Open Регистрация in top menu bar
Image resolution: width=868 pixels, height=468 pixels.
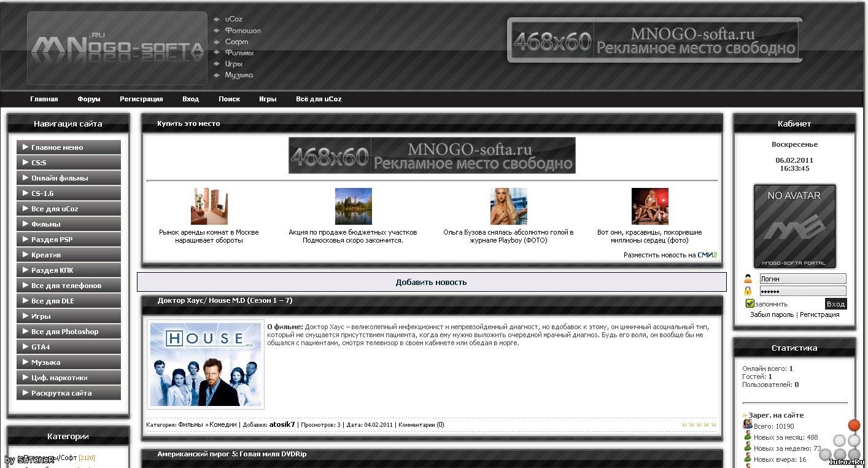coord(141,99)
